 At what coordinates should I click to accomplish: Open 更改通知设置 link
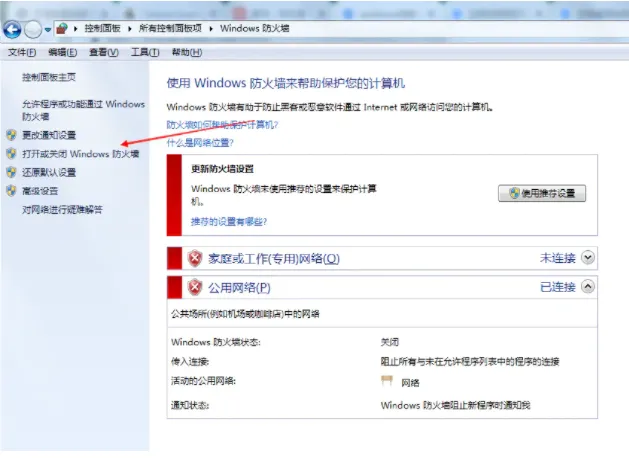click(49, 135)
